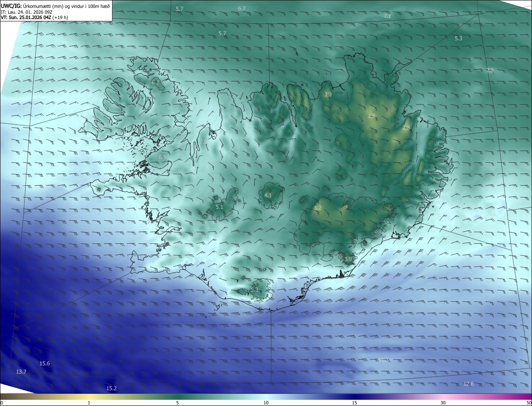This screenshot has width=532, height=406.
Task: Click the '30' label on the color scale
Action: pos(443,403)
